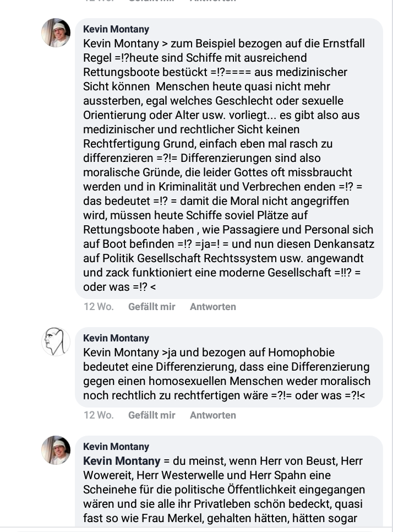Open author name above the Homophobie comment
The height and width of the screenshot is (532, 393).
[116, 338]
